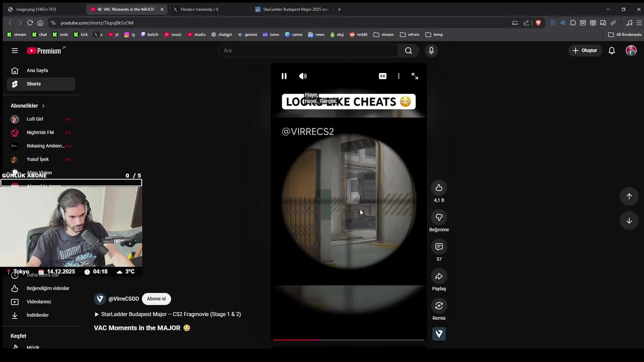Open İndirilenler downloads

41,315
